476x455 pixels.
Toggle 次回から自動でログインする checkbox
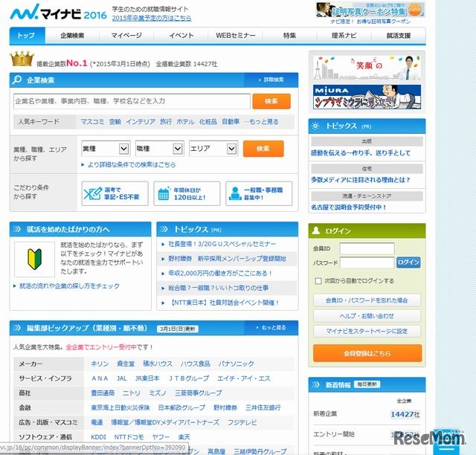pyautogui.click(x=318, y=281)
